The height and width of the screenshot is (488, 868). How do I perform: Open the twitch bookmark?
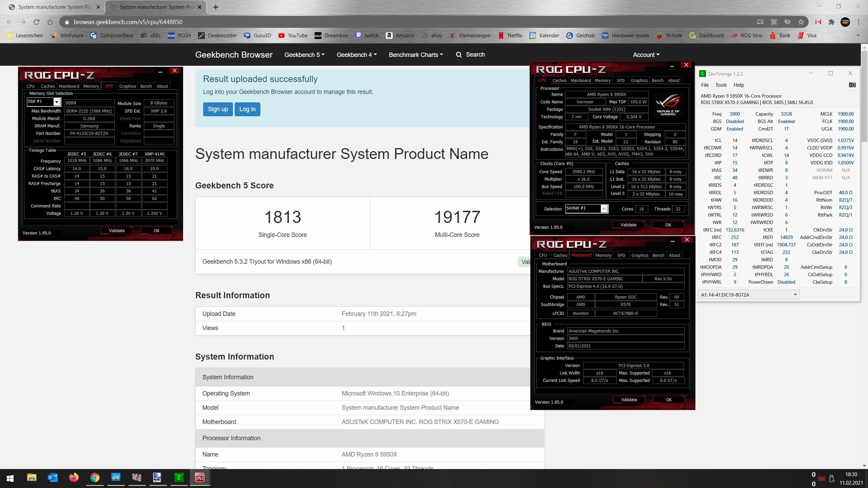pyautogui.click(x=367, y=36)
